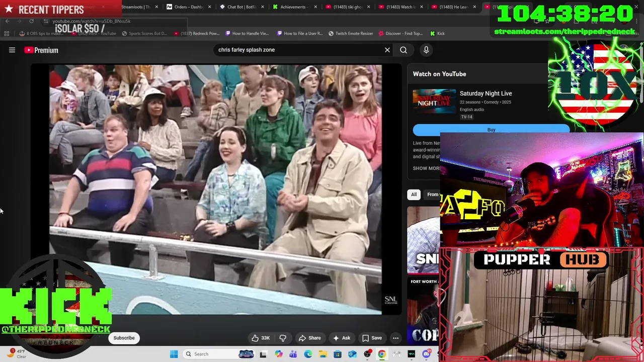
Task: Switch to the Orders – Dashboard tab
Action: (189, 7)
